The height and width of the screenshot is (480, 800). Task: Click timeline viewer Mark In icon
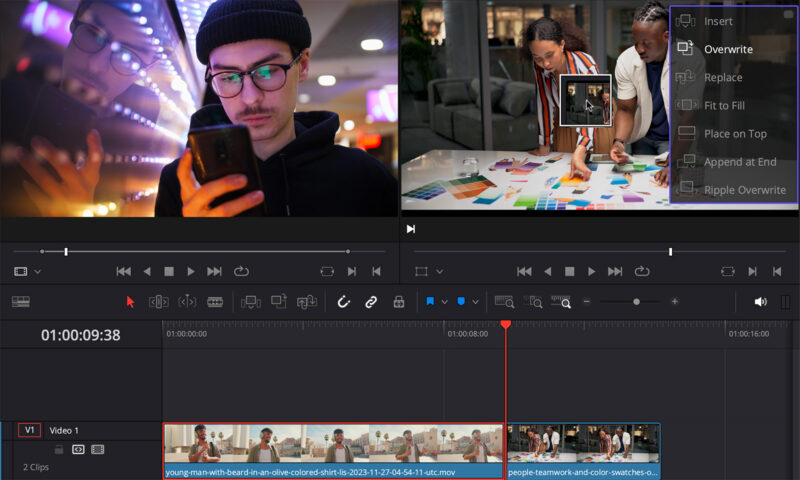pos(752,271)
